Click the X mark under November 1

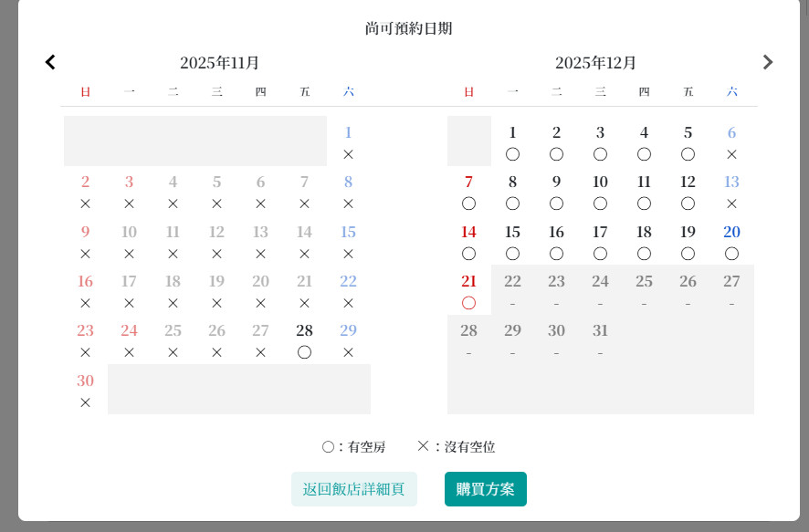click(348, 154)
